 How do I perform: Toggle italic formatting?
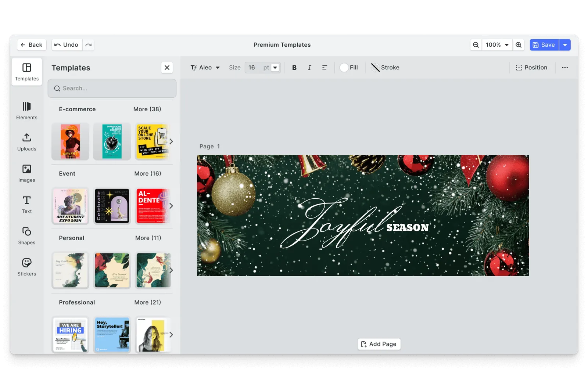pyautogui.click(x=309, y=68)
